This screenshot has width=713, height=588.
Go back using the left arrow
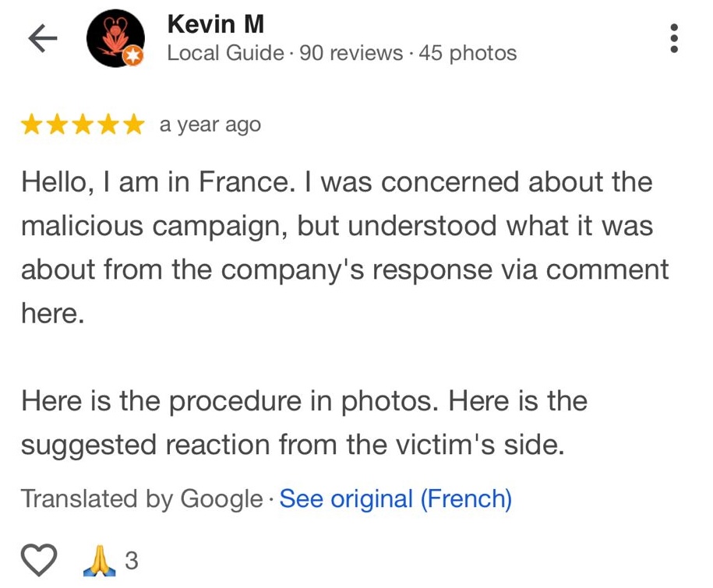[43, 39]
